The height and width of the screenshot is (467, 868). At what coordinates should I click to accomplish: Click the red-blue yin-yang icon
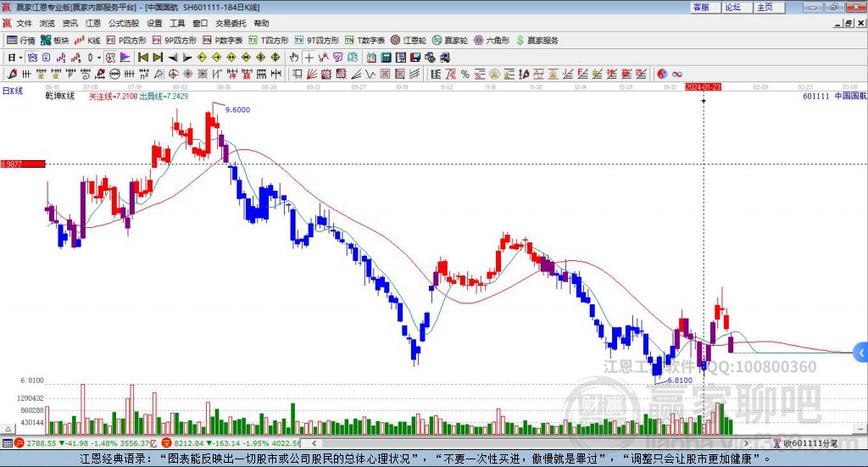pos(662,74)
